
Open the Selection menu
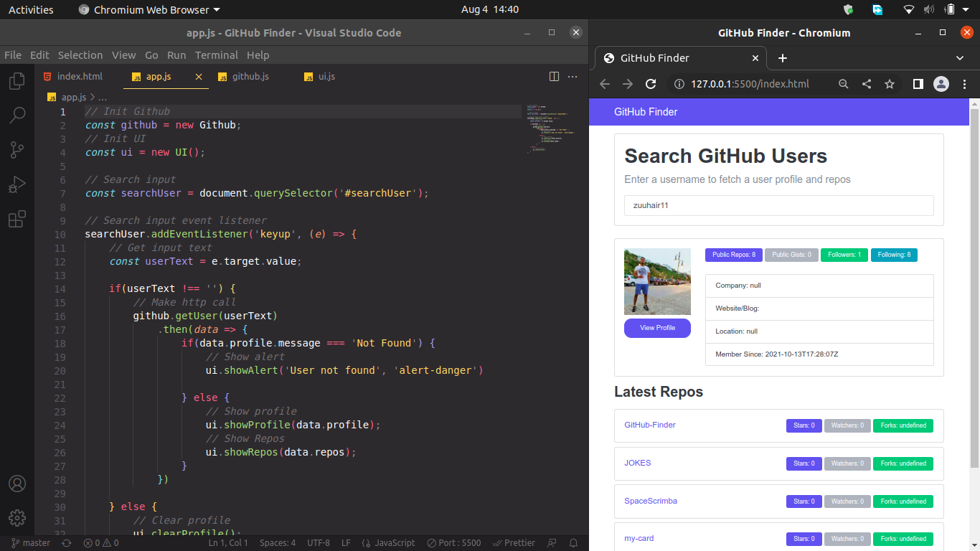click(80, 55)
